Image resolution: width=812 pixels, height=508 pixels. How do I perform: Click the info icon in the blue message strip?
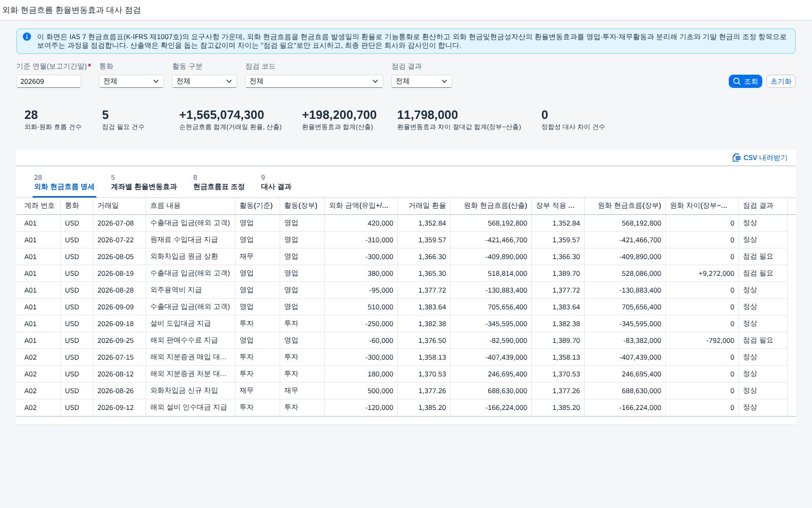click(27, 37)
